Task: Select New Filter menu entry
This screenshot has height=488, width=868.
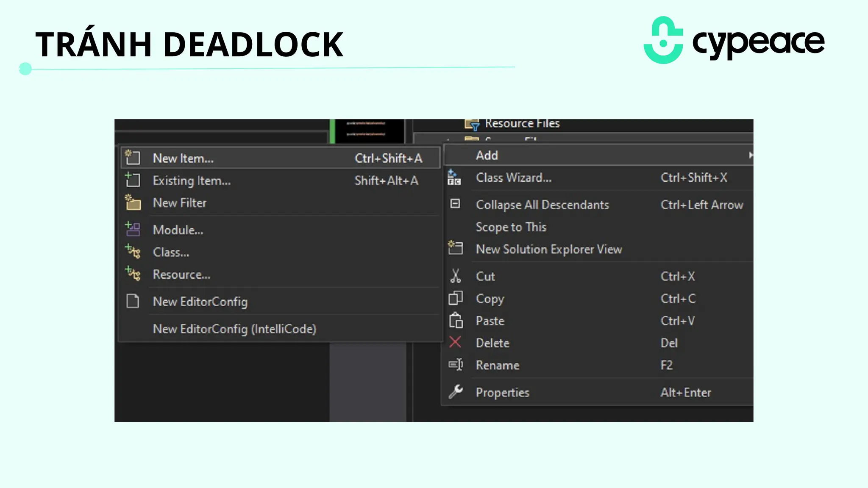Action: pos(281,203)
